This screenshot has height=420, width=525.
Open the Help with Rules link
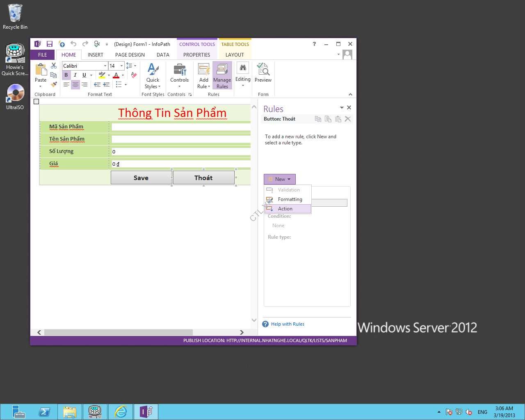(x=288, y=324)
